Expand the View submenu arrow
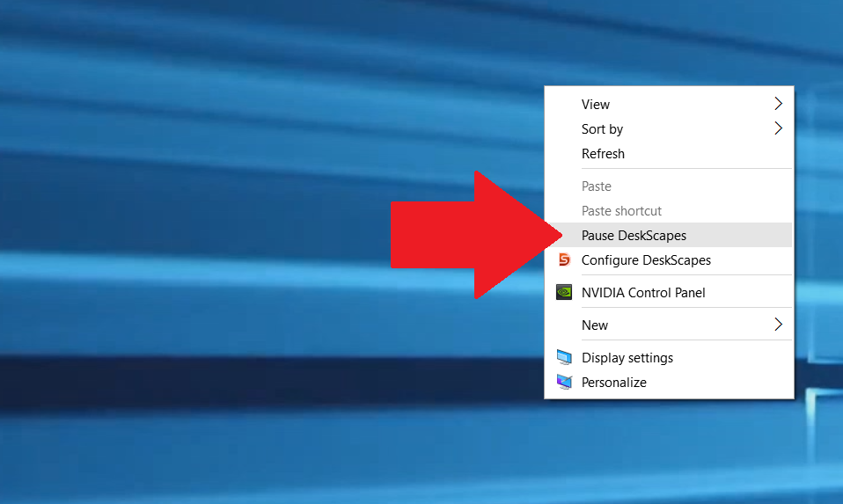This screenshot has height=504, width=843. pyautogui.click(x=778, y=104)
